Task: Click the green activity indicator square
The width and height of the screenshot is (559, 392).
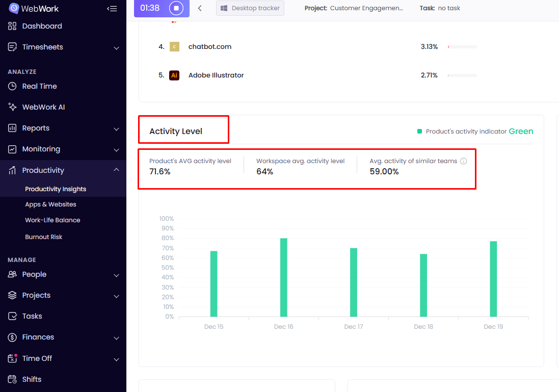Action: [x=420, y=132]
